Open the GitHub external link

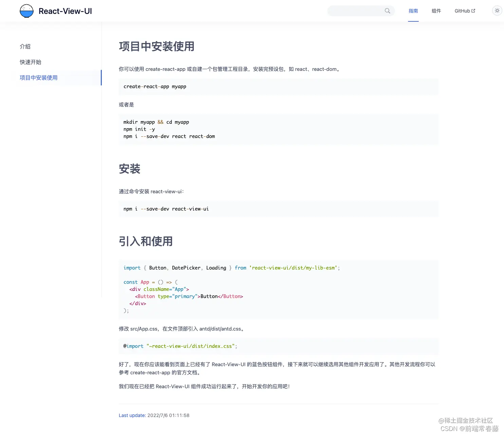tap(465, 11)
